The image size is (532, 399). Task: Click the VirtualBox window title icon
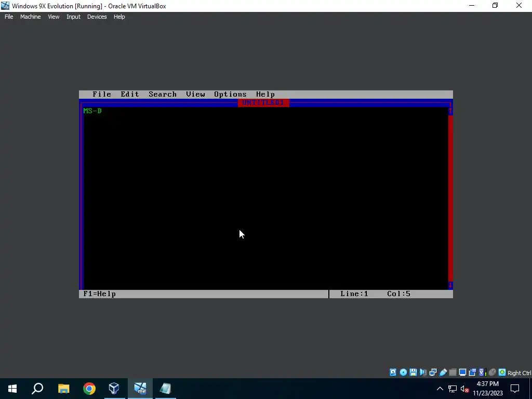pos(5,6)
